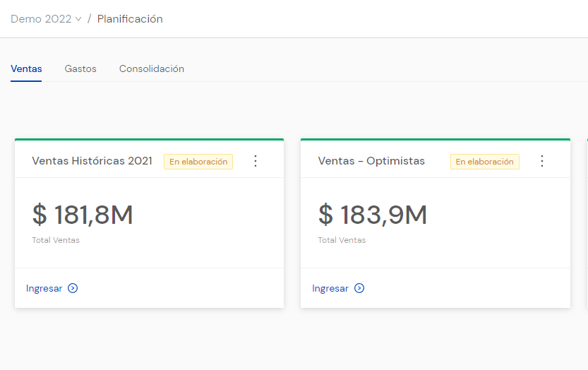The image size is (588, 370).
Task: Click Total Ventas label below $ 181,8M
Action: (56, 240)
